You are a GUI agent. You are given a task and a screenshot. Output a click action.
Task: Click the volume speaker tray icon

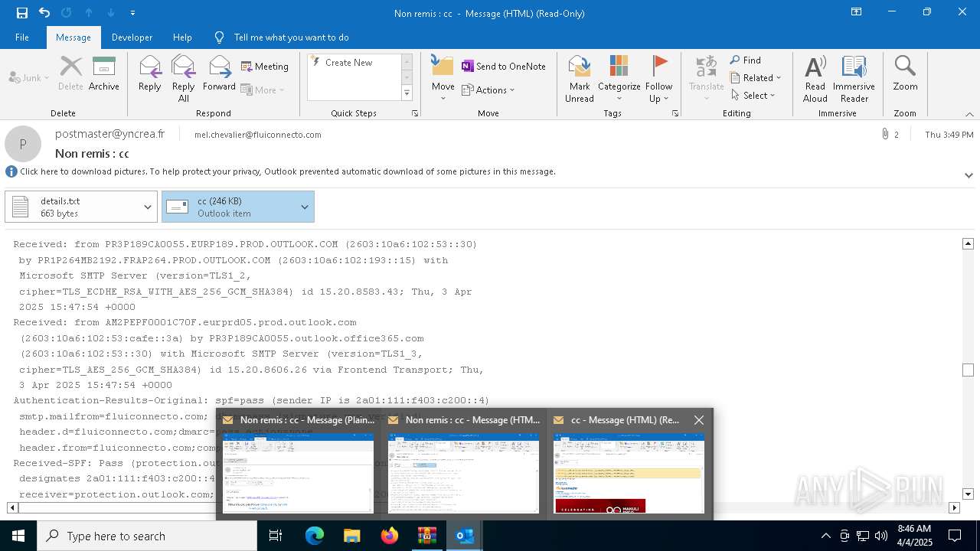[880, 536]
